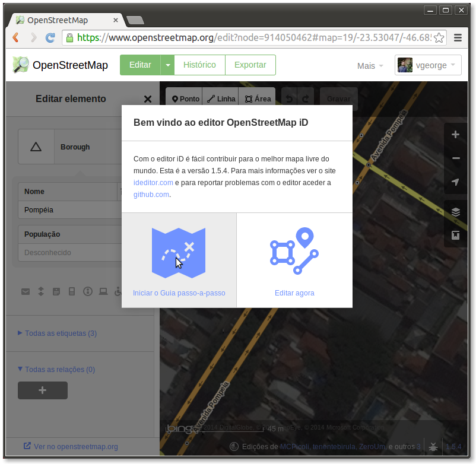Click the green HTTPS padlock icon
Image resolution: width=476 pixels, height=464 pixels.
70,38
